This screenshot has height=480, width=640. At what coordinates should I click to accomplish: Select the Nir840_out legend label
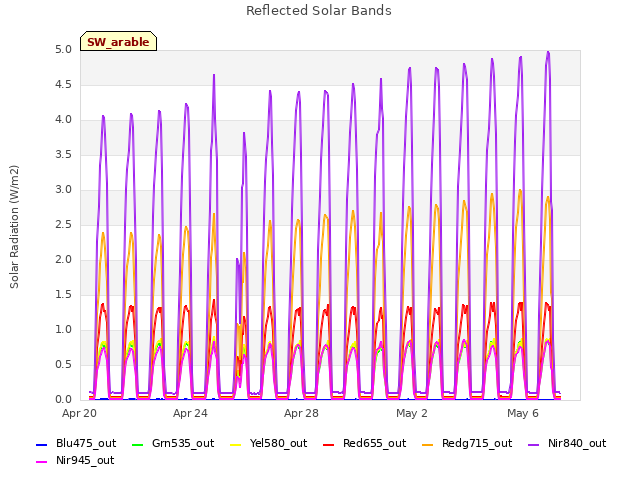[x=577, y=444]
